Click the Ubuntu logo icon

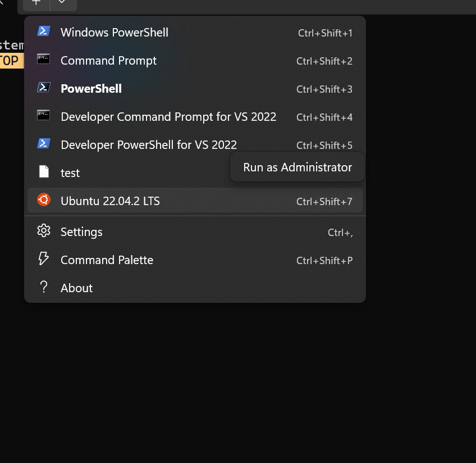(x=44, y=199)
